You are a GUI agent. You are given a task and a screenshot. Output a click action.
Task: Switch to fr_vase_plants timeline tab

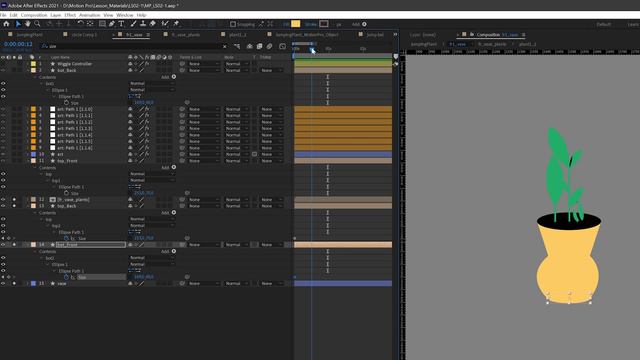pyautogui.click(x=185, y=35)
